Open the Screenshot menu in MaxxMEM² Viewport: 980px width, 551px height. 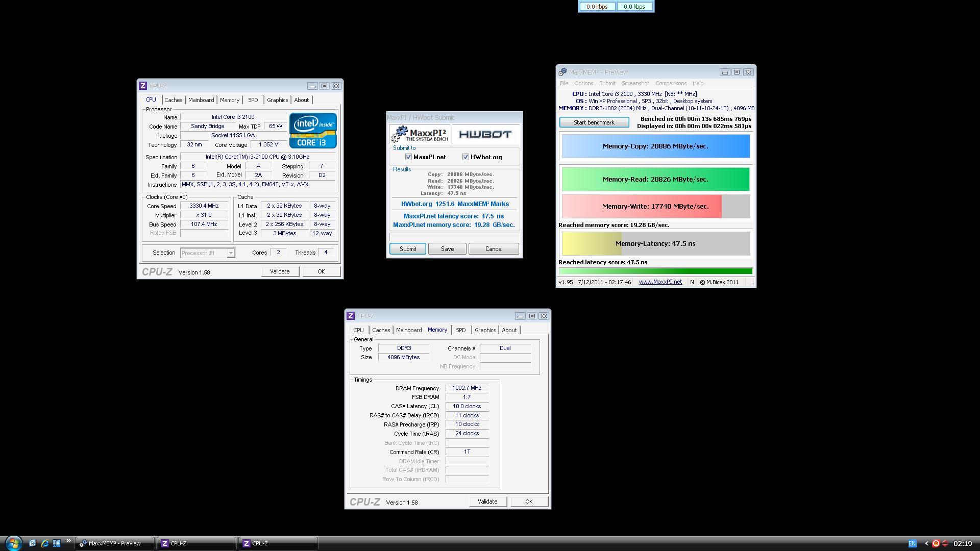(635, 83)
